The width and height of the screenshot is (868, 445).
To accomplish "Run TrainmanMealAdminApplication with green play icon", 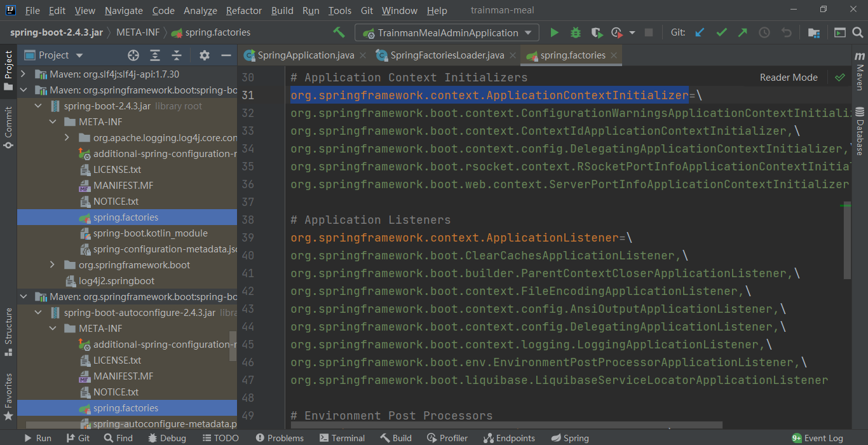I will (554, 32).
